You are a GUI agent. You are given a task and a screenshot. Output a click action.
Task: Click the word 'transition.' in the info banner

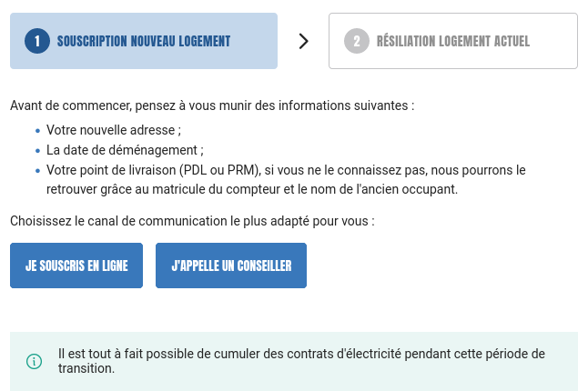pos(86,369)
